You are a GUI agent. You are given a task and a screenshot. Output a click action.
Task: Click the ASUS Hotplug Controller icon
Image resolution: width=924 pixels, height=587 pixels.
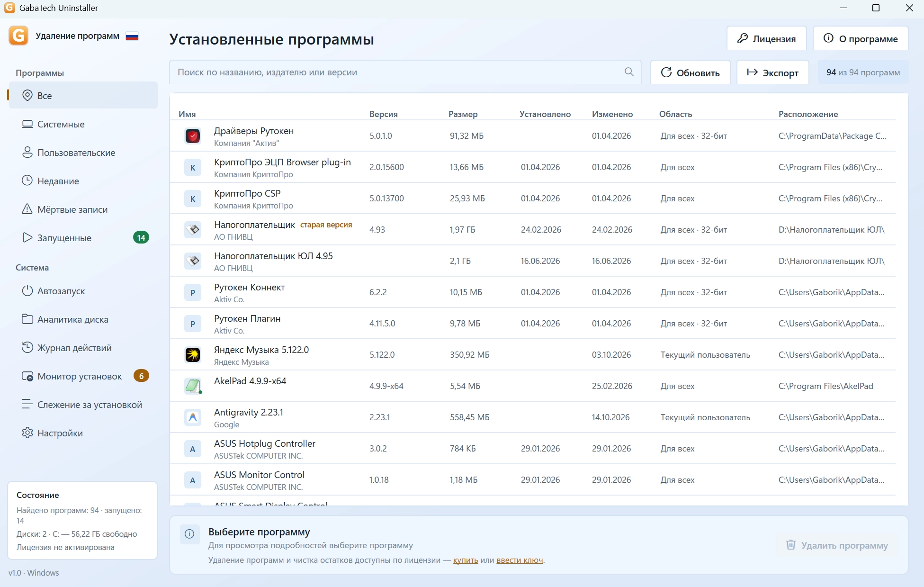pos(193,449)
